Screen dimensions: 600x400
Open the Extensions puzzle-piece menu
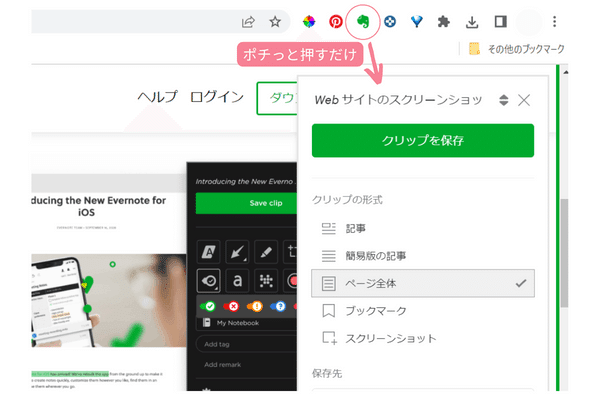[x=443, y=22]
